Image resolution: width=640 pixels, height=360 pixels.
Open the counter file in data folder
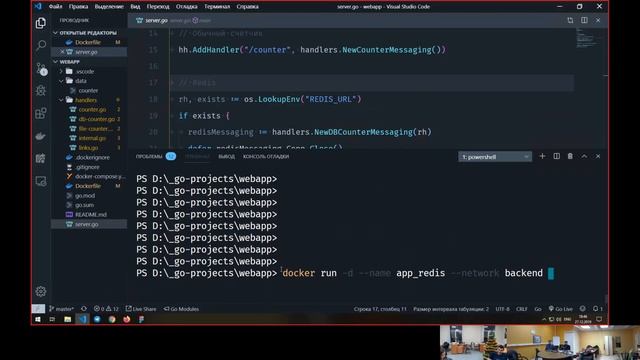click(x=88, y=91)
